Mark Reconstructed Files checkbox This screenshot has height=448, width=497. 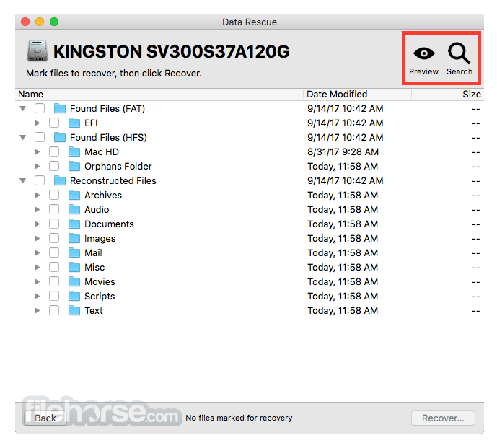point(40,181)
